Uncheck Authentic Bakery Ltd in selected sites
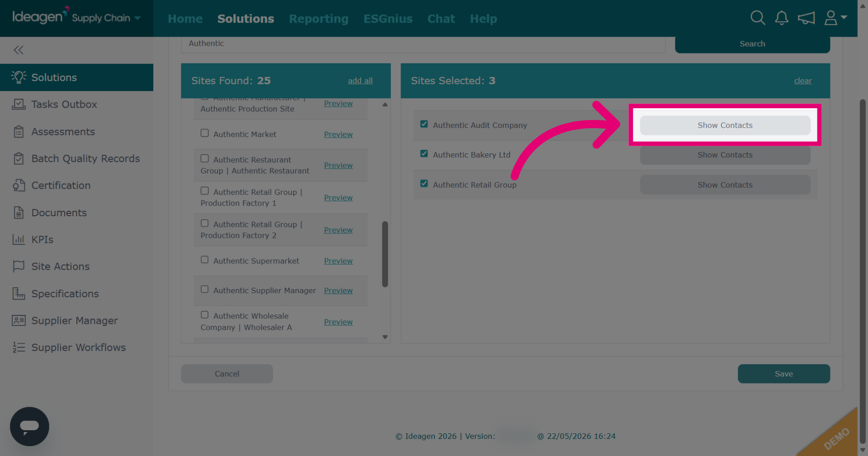 tap(424, 153)
